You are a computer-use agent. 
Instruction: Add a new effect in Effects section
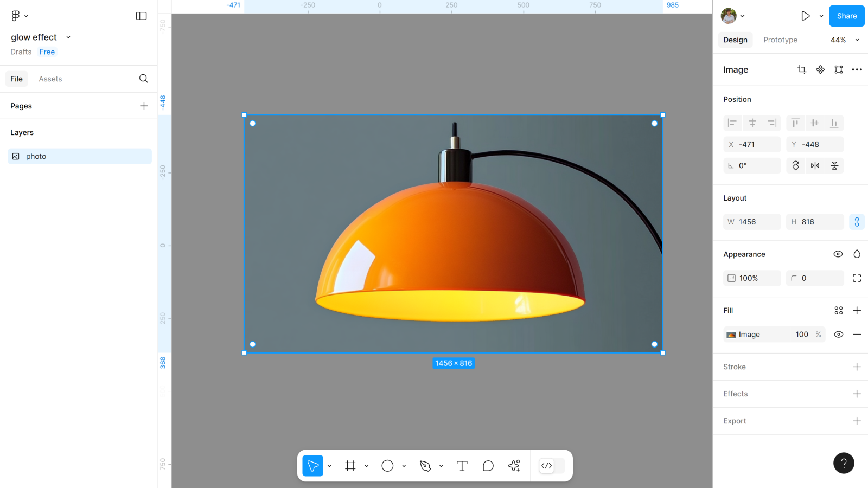tap(857, 394)
